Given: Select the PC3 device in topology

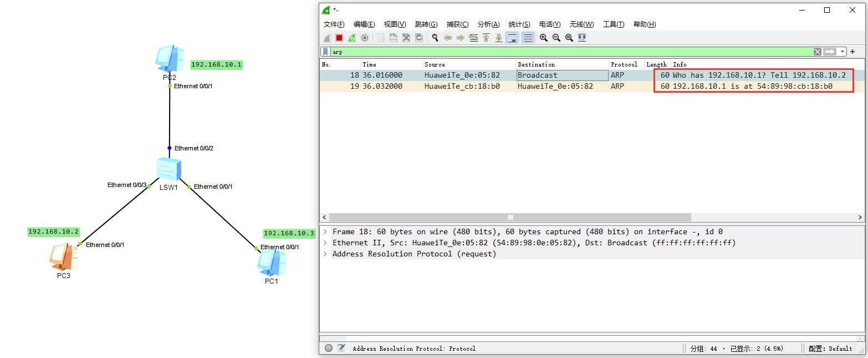Looking at the screenshot, I should (62, 257).
